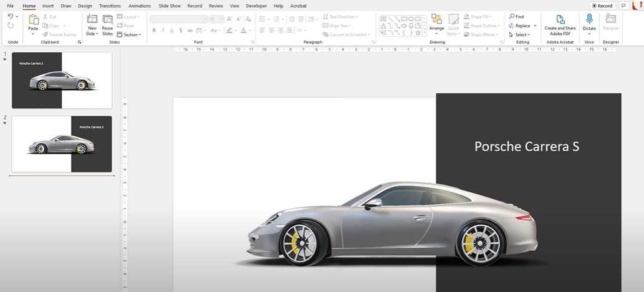Select the triangle shape in shapes gallery
The width and height of the screenshot is (644, 292).
point(383,26)
